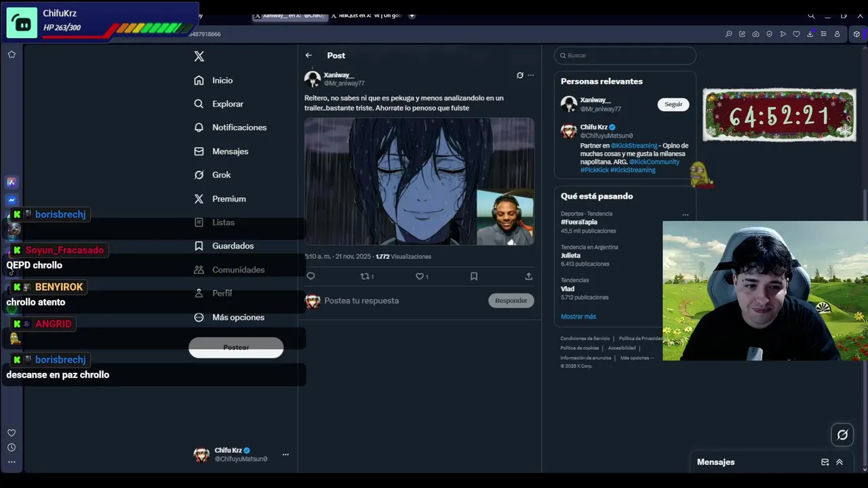Image resolution: width=868 pixels, height=488 pixels.
Task: Reply using the comment bubble icon
Action: coord(311,276)
